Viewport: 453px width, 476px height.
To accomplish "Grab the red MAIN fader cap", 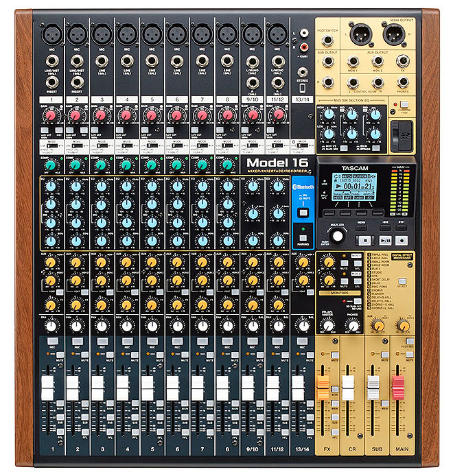I will [x=398, y=388].
